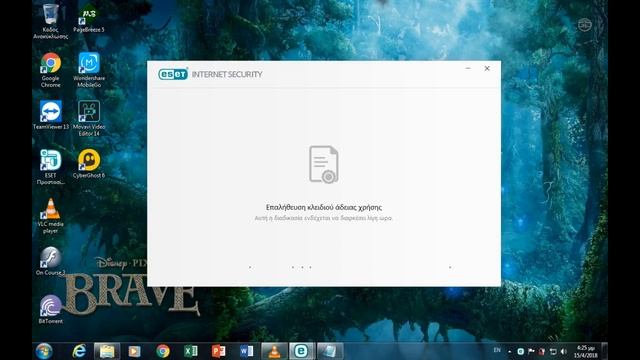Open File Explorer from the taskbar

tap(107, 351)
